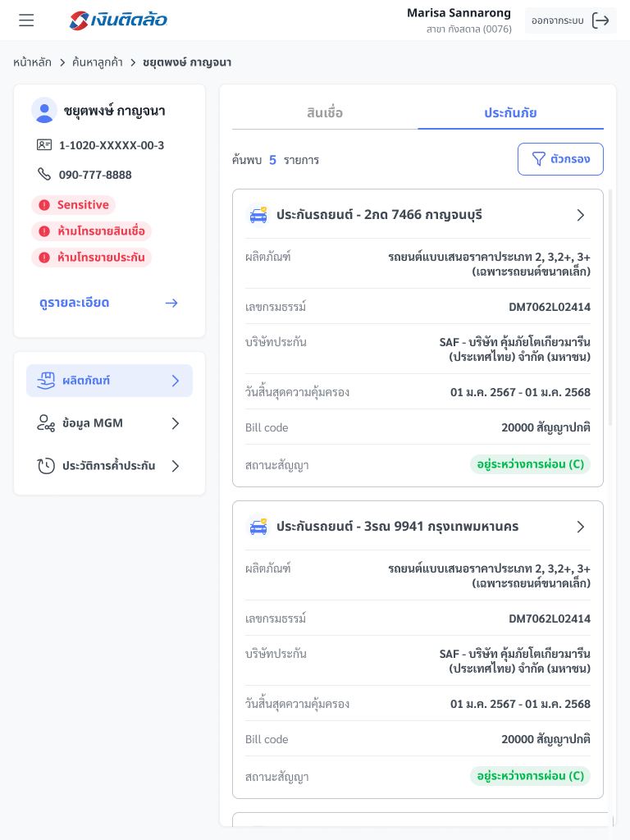Open the 3รณ 9941 กรุงเทพมหานคร policy chevron
630x840 pixels.
[581, 527]
